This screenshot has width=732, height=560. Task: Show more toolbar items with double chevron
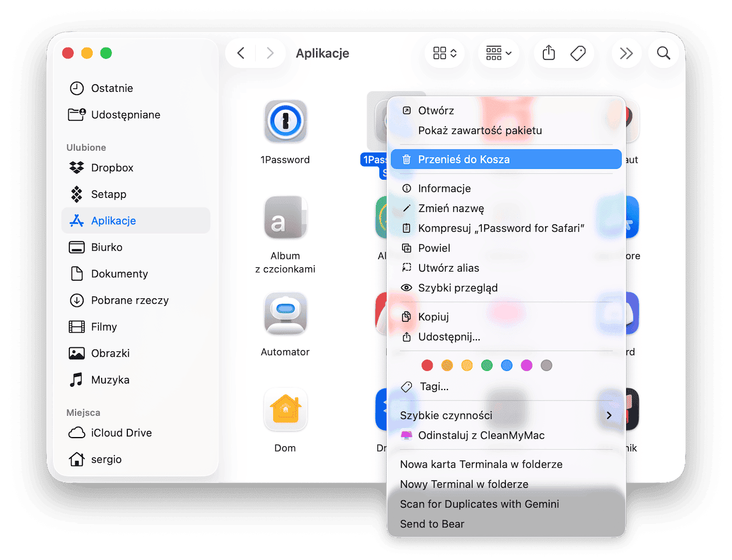[626, 53]
